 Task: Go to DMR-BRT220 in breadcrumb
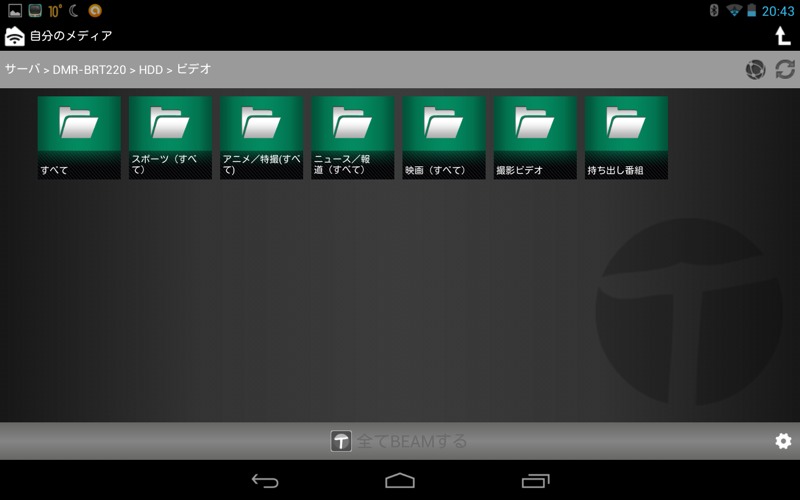[x=89, y=69]
